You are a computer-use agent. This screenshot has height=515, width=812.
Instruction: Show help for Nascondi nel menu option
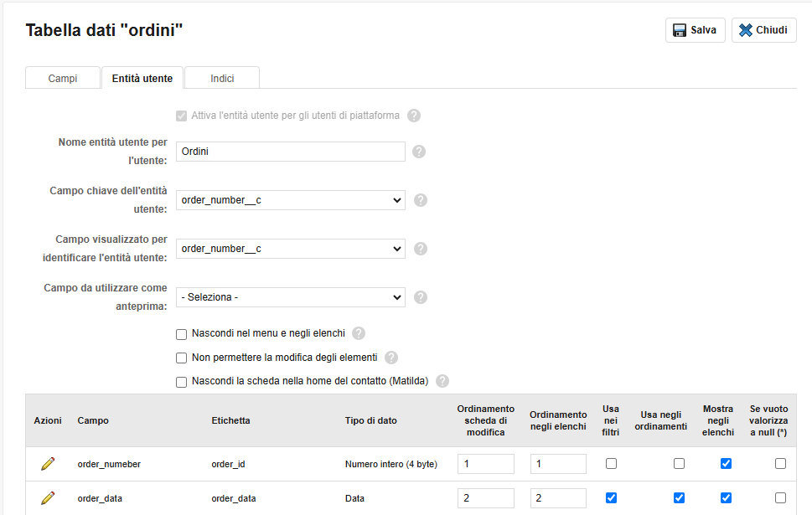coord(359,333)
